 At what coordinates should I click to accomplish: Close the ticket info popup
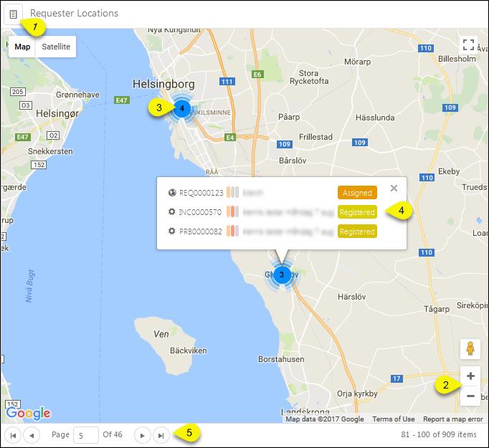394,188
